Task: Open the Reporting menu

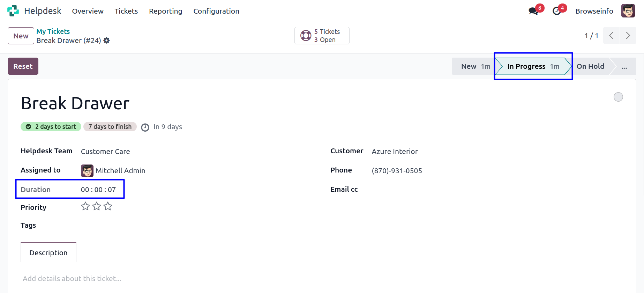Action: coord(165,11)
